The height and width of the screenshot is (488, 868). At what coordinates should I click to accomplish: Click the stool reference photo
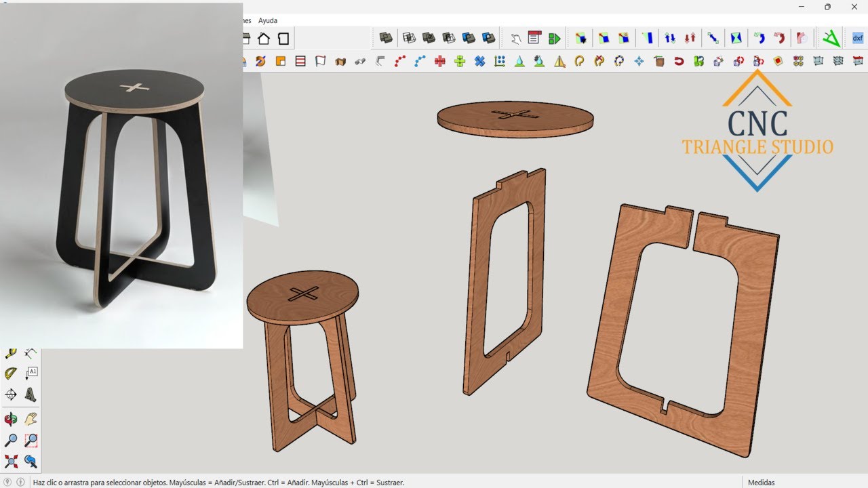click(x=121, y=176)
